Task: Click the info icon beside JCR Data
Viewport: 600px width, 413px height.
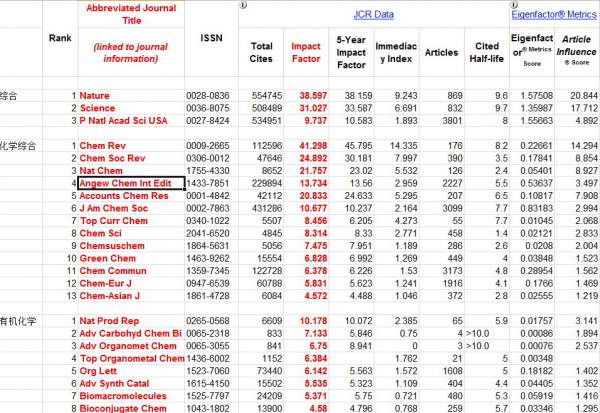Action: [243, 5]
